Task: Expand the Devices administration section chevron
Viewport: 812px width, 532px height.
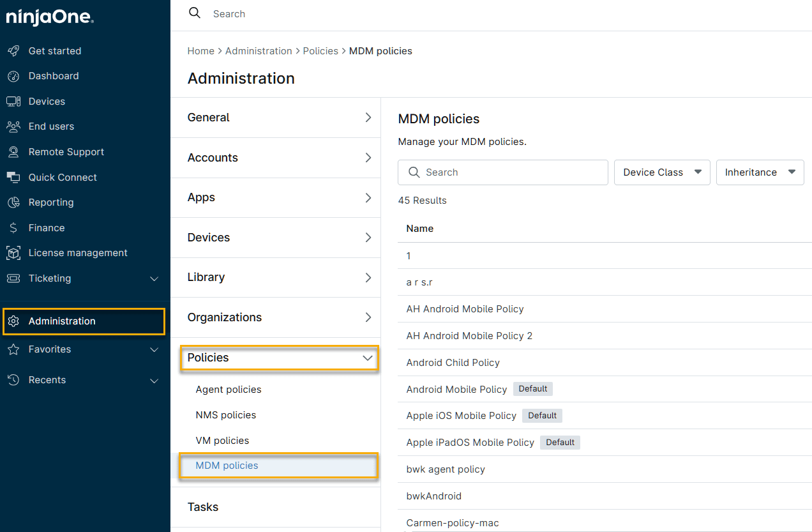Action: [x=368, y=238]
